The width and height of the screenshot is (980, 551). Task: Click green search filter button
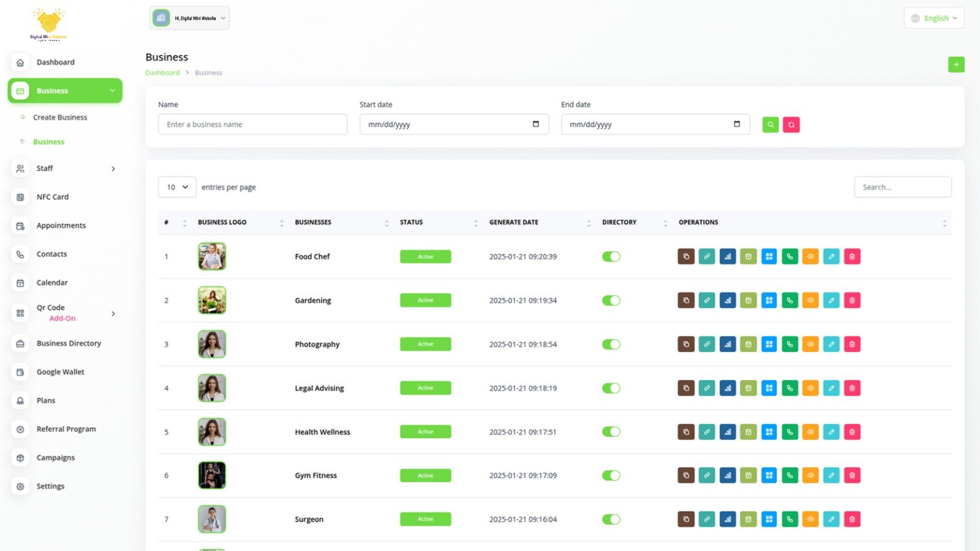(x=771, y=124)
